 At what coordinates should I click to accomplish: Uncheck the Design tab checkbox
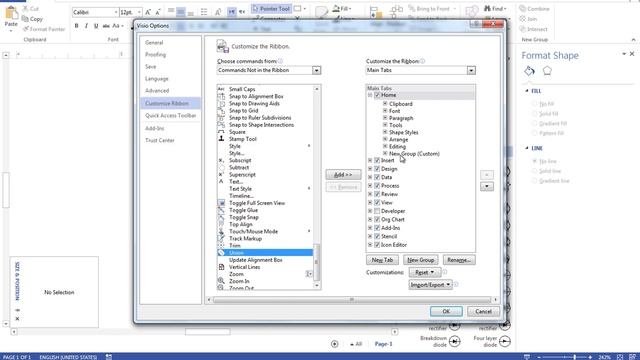377,169
